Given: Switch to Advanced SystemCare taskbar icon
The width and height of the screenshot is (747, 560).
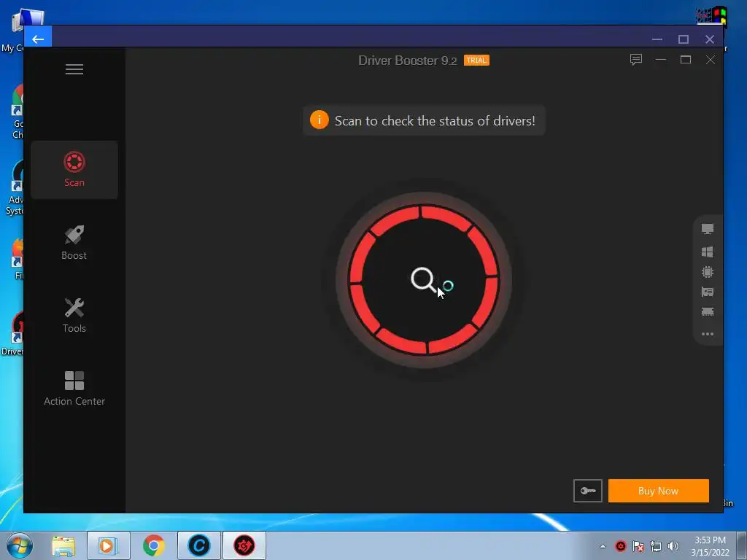Looking at the screenshot, I should pyautogui.click(x=199, y=545).
